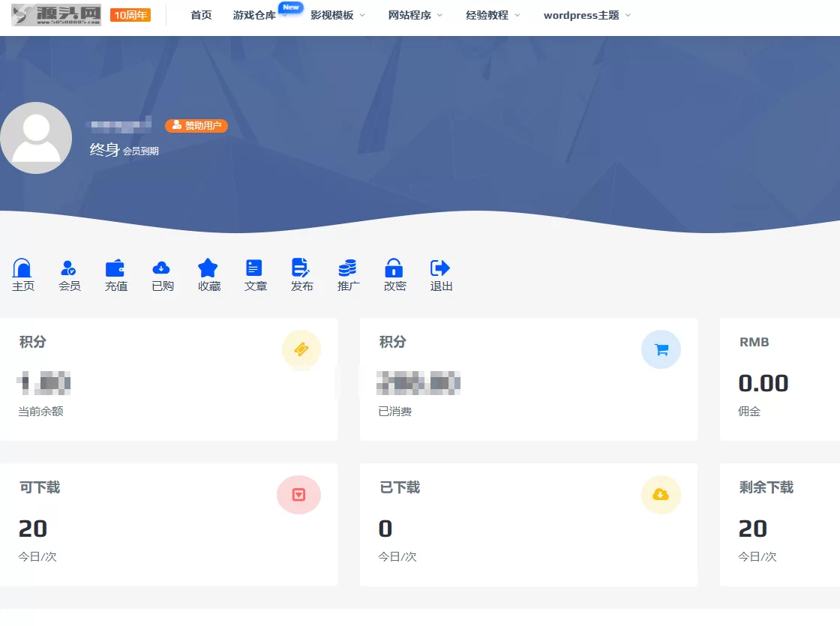Screen dimensions: 840x626
Task: Click the 赞助用户 sponsor badge
Action: tap(196, 125)
